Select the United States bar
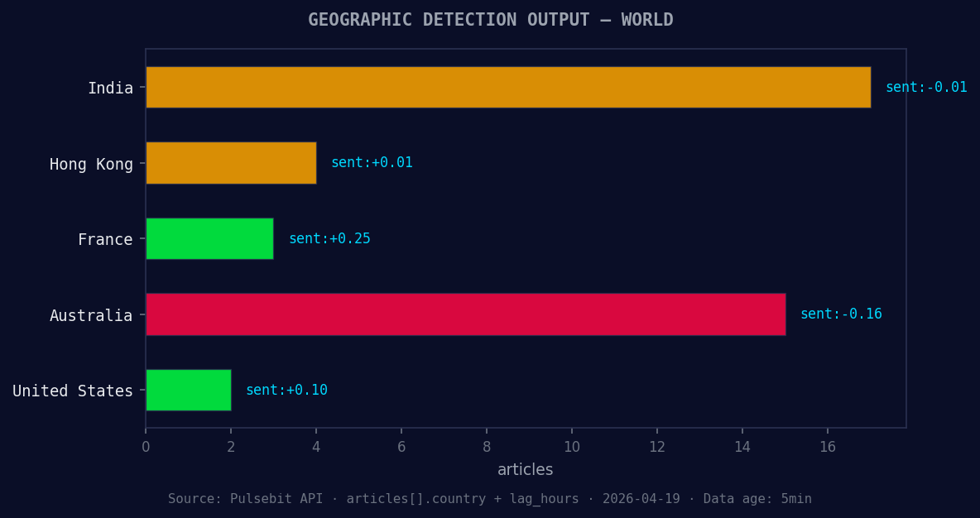This screenshot has width=980, height=518. (188, 390)
